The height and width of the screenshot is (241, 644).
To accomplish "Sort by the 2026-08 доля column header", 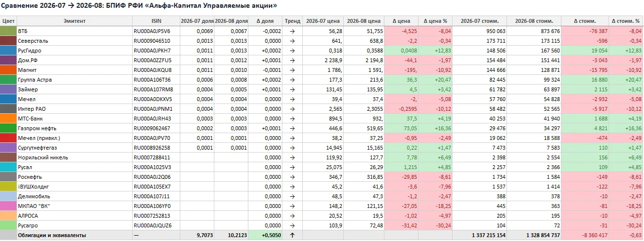I will click(x=231, y=21).
